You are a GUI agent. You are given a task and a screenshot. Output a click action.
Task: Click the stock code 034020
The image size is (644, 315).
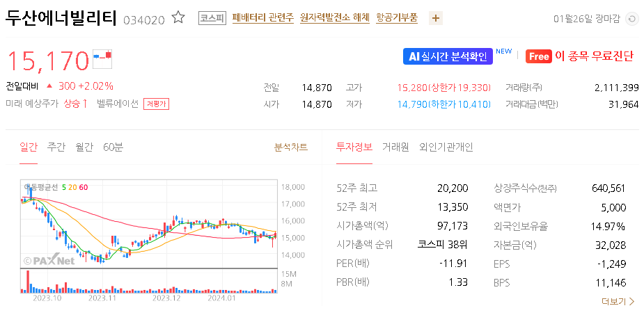(x=144, y=20)
